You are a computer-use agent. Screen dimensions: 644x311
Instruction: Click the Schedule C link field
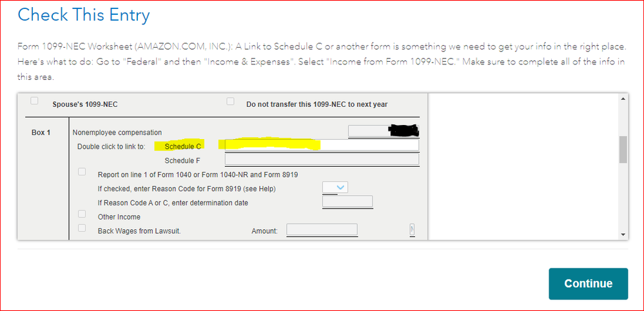[322, 146]
